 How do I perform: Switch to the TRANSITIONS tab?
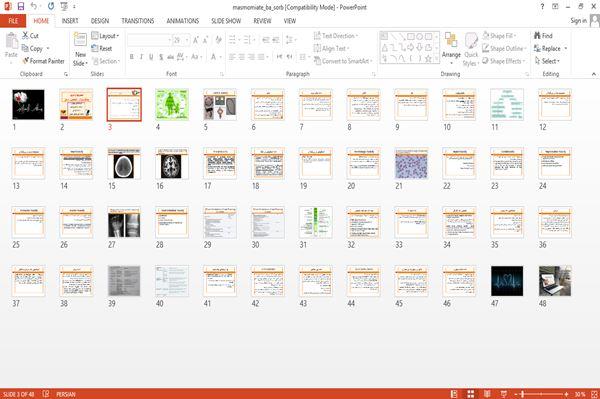click(x=138, y=21)
